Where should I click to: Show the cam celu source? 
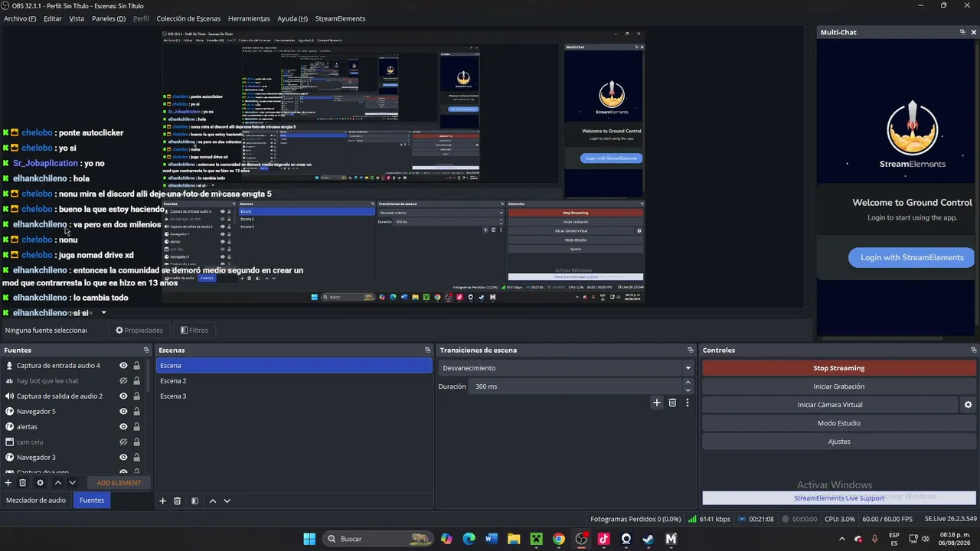[x=123, y=442]
